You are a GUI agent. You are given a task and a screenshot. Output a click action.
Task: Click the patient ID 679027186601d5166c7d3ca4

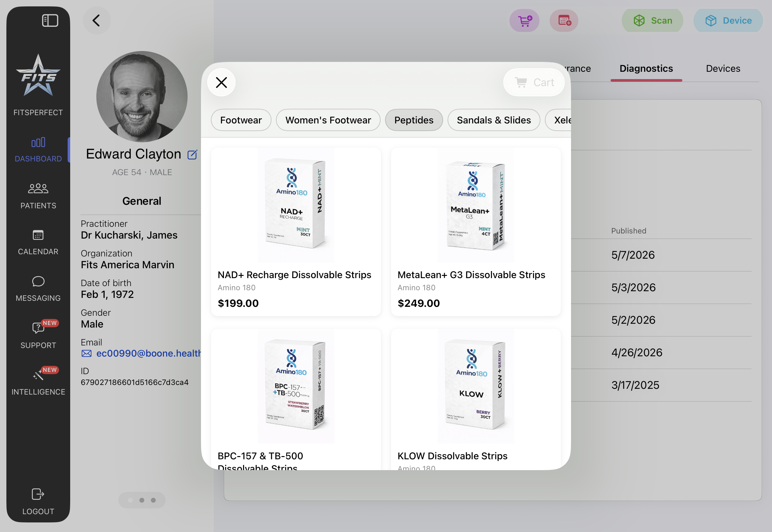tap(134, 382)
